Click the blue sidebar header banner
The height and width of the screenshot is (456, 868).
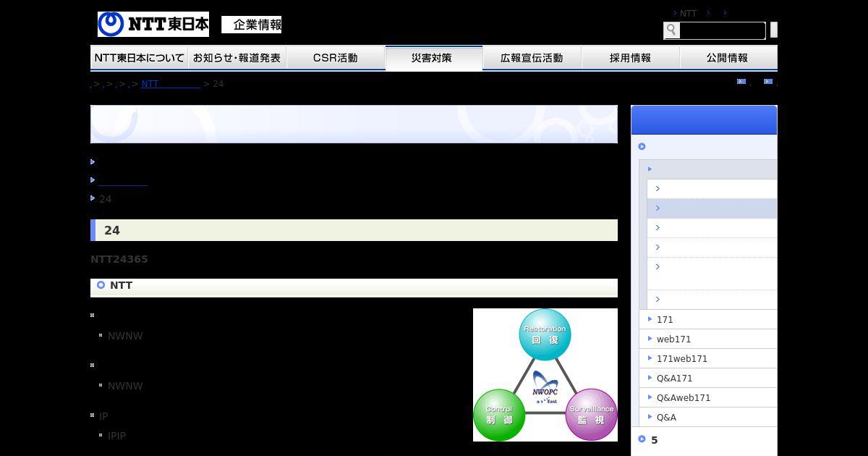704,120
